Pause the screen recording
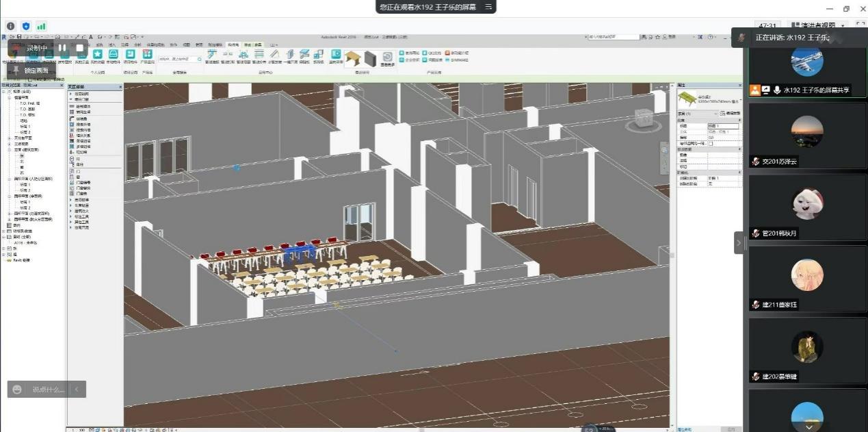This screenshot has height=432, width=868. (x=62, y=48)
